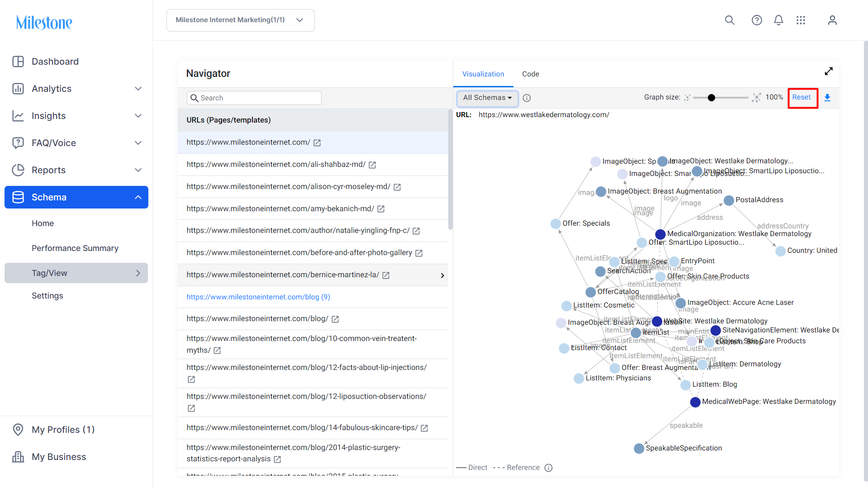
Task: Open the Milestone Internet Marketing account dropdown
Action: tap(240, 20)
